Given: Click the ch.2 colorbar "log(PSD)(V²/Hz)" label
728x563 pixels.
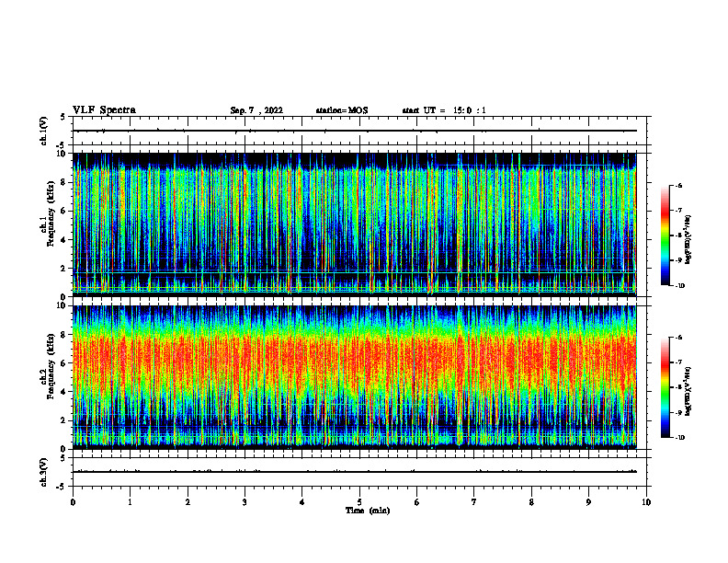Looking at the screenshot, I should tap(688, 391).
